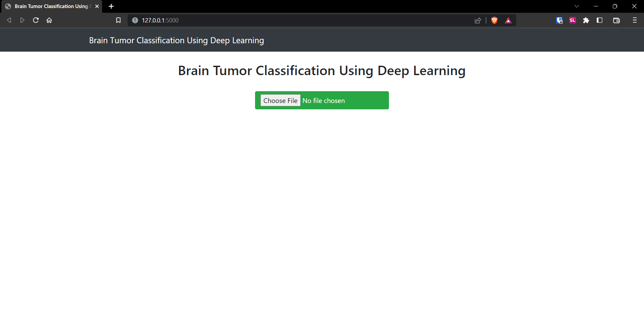Open the blue password manager extension

pos(559,20)
